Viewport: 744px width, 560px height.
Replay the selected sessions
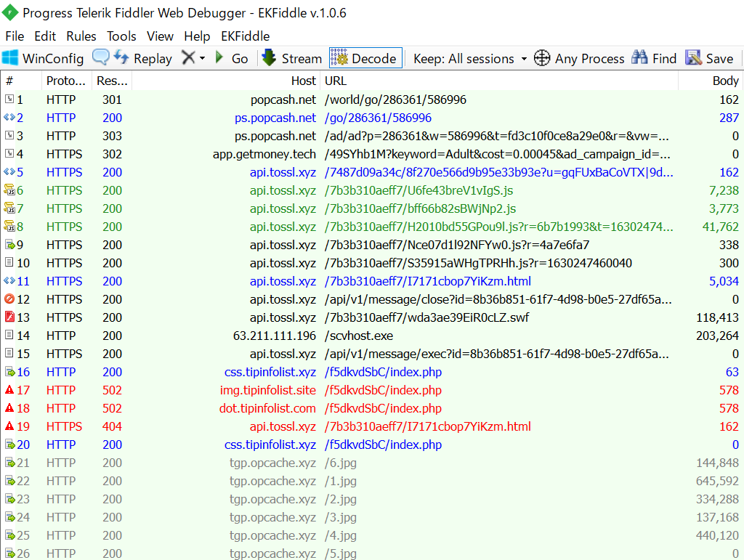(143, 58)
